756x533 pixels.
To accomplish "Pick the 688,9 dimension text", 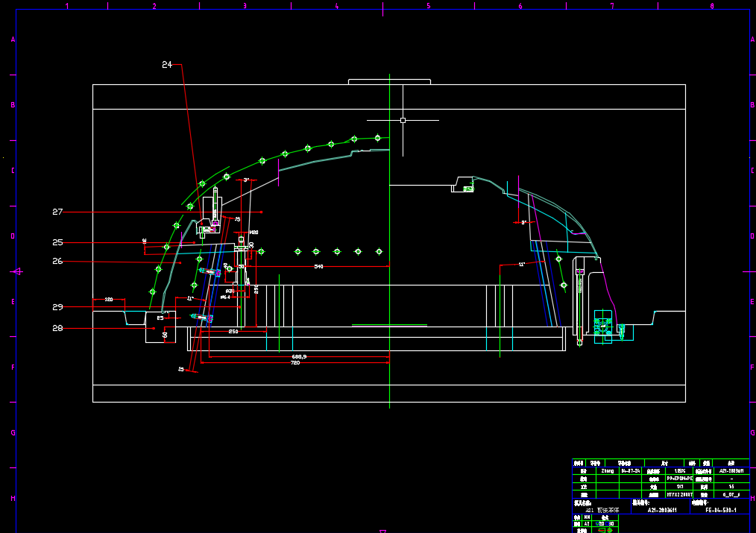I will [298, 356].
